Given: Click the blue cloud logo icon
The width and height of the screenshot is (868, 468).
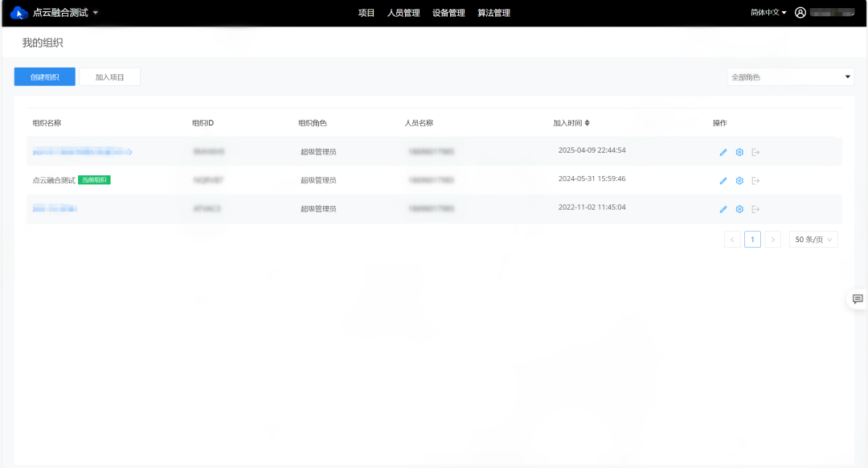Looking at the screenshot, I should pyautogui.click(x=19, y=13).
